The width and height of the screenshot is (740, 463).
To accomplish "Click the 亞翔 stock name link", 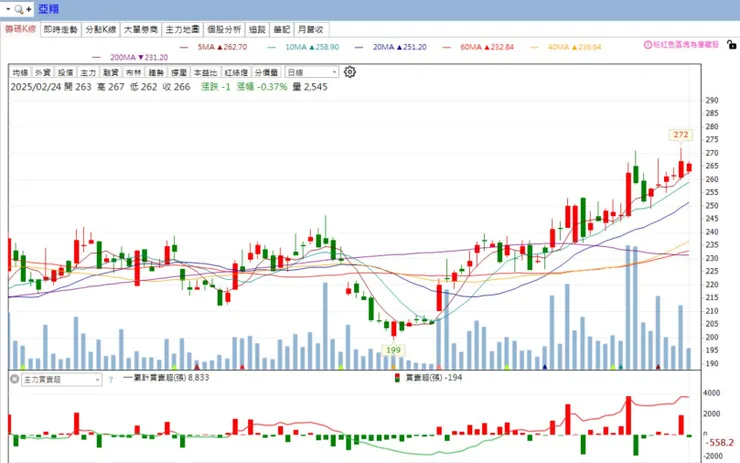I will tap(49, 9).
